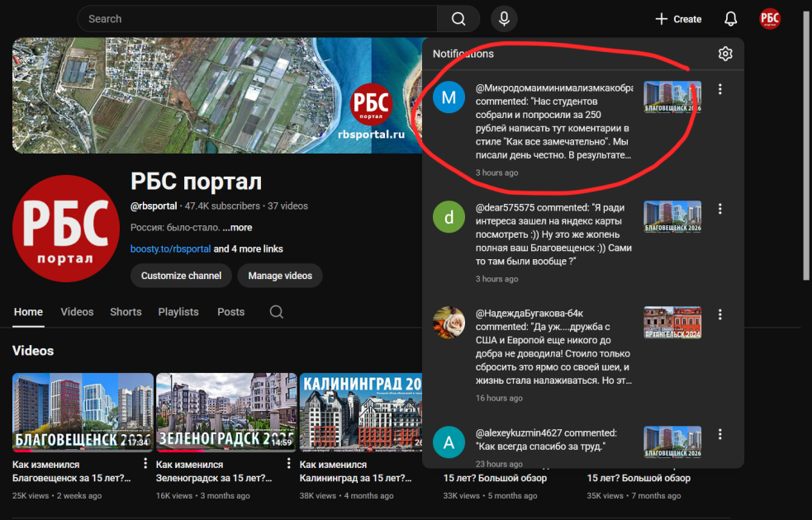Switch to the Posts tab
The height and width of the screenshot is (520, 812).
[x=231, y=312]
